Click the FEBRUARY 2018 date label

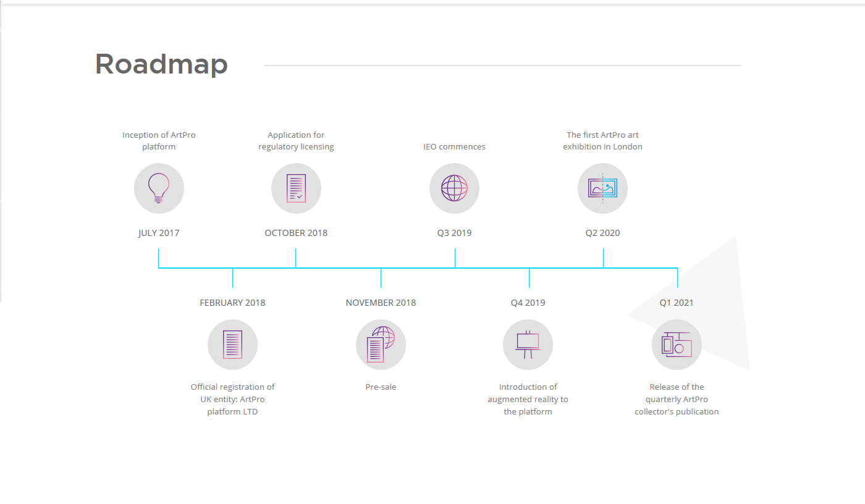click(232, 303)
